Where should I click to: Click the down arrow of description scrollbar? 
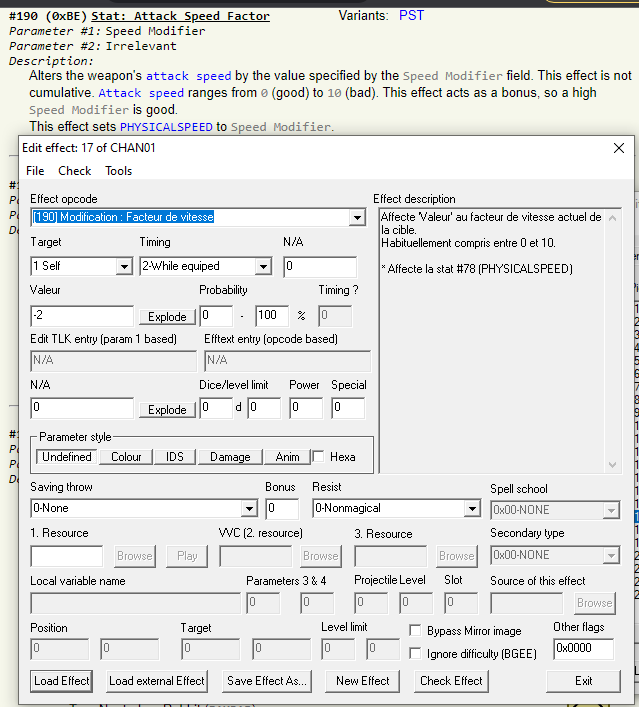pyautogui.click(x=612, y=464)
